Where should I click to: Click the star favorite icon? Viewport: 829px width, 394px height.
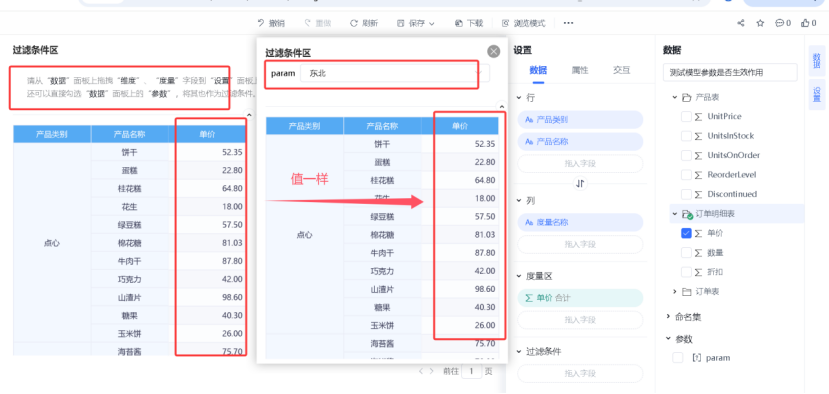point(760,23)
